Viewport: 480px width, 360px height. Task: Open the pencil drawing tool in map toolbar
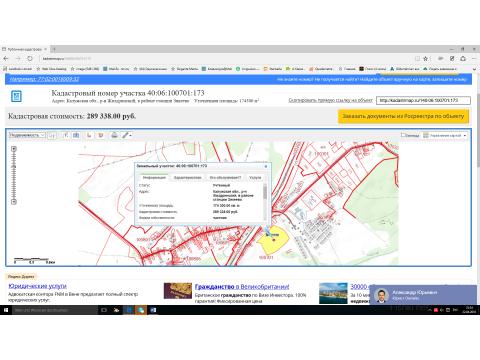pyautogui.click(x=126, y=135)
